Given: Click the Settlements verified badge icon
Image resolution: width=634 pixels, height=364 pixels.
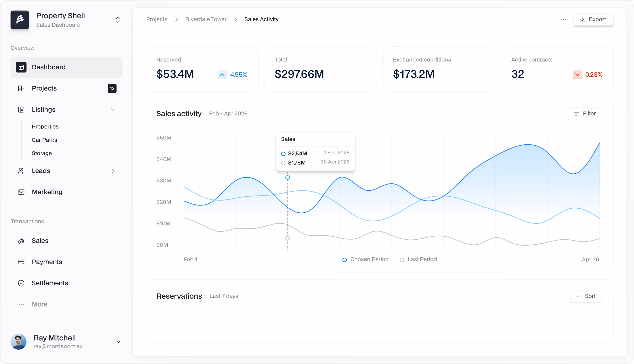Looking at the screenshot, I should click(21, 283).
